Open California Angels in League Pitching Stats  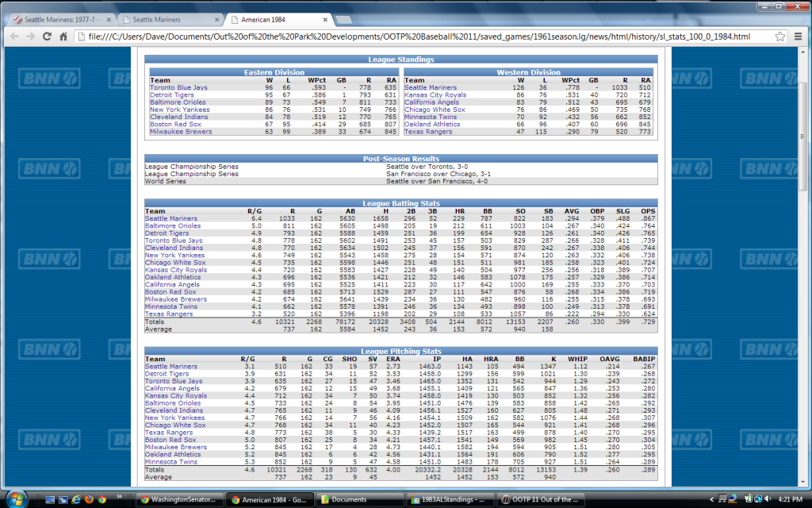coord(172,388)
